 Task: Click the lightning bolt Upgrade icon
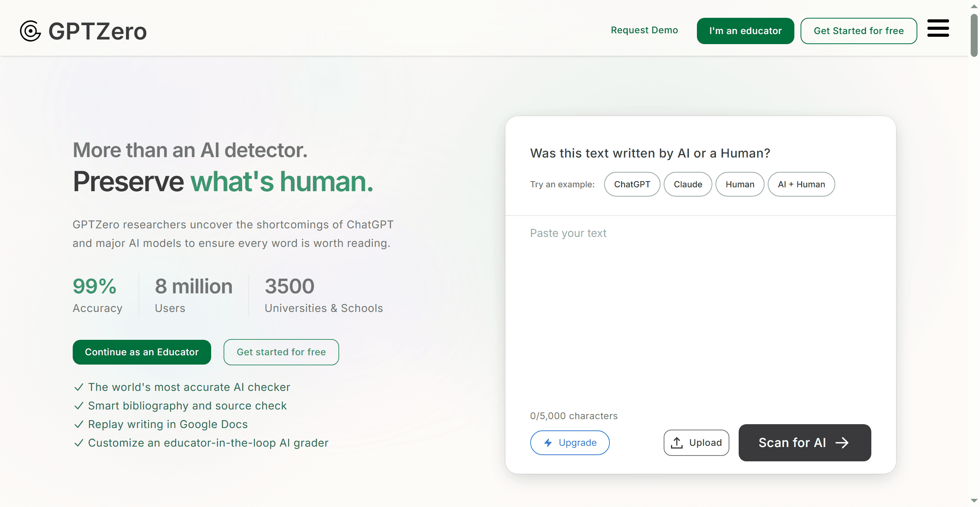pos(548,443)
